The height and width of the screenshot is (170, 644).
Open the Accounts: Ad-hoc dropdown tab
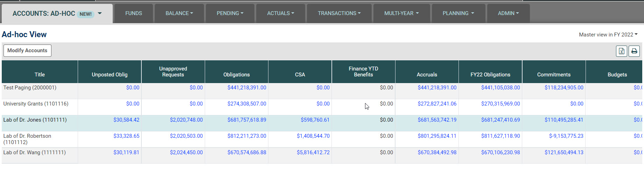point(57,14)
